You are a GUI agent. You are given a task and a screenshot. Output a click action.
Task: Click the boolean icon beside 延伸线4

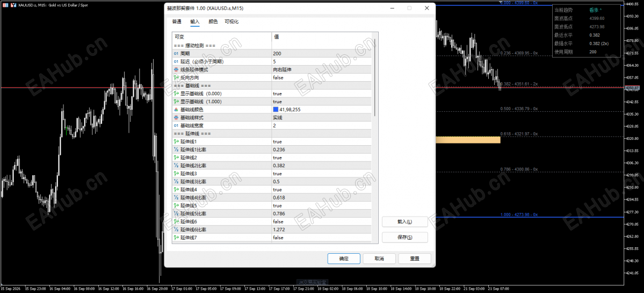pyautogui.click(x=176, y=190)
